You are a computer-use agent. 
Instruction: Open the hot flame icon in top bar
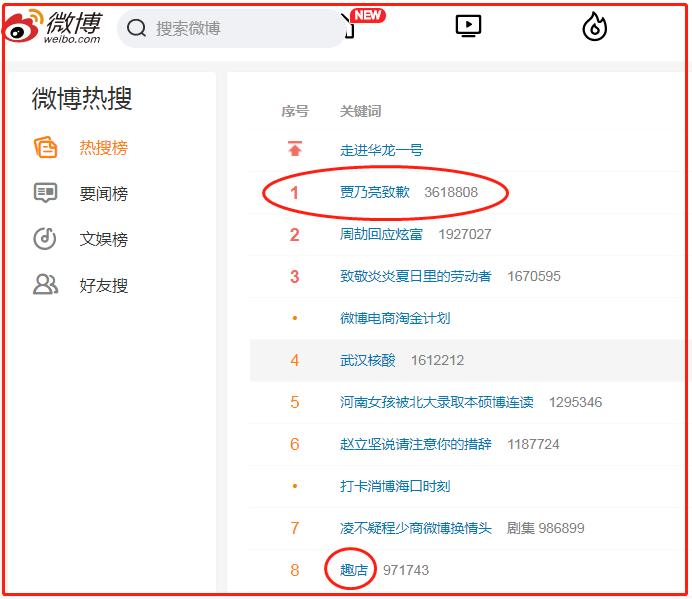pos(594,26)
